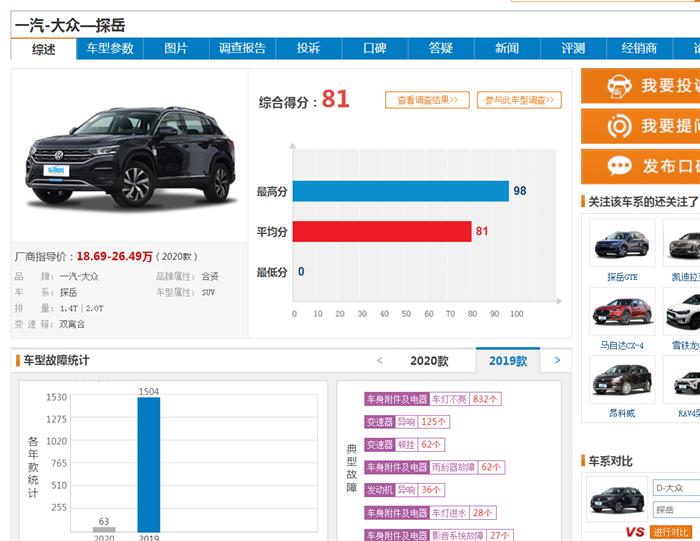This screenshot has height=541, width=700.
Task: Click the black 探岳 SUV main photo
Action: pos(130,156)
